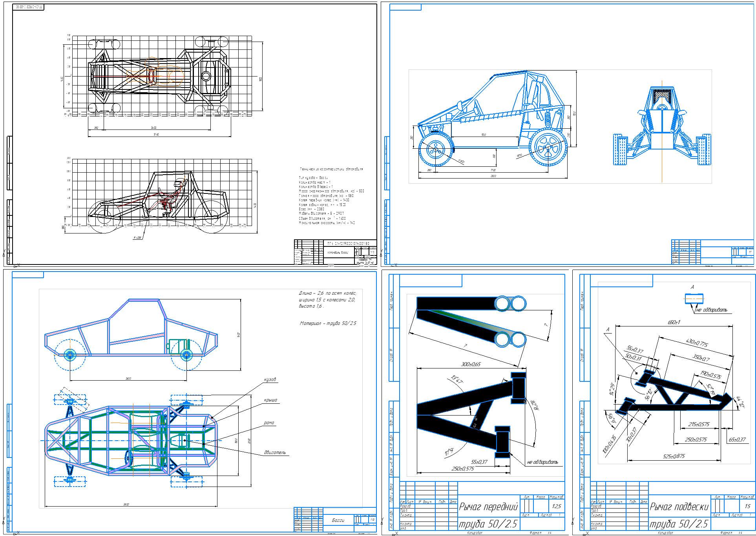Select the 215±0,575 dimension
Image resolution: width=756 pixels, height=536 pixels.
[x=699, y=424]
